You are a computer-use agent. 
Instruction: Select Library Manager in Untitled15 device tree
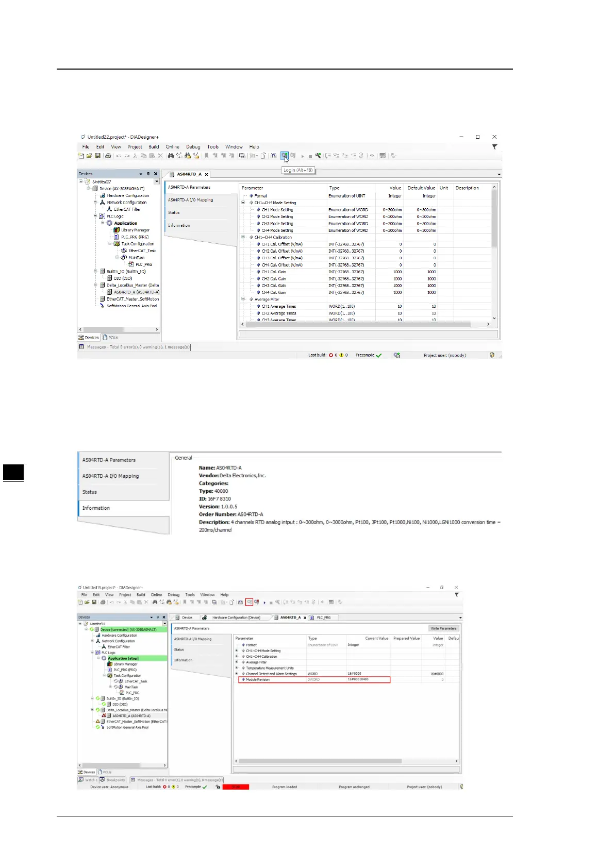coord(125,664)
